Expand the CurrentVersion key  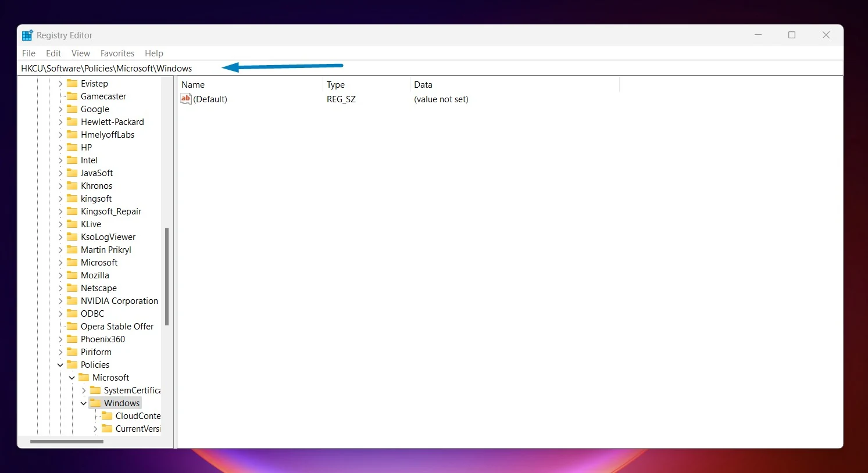pos(95,429)
